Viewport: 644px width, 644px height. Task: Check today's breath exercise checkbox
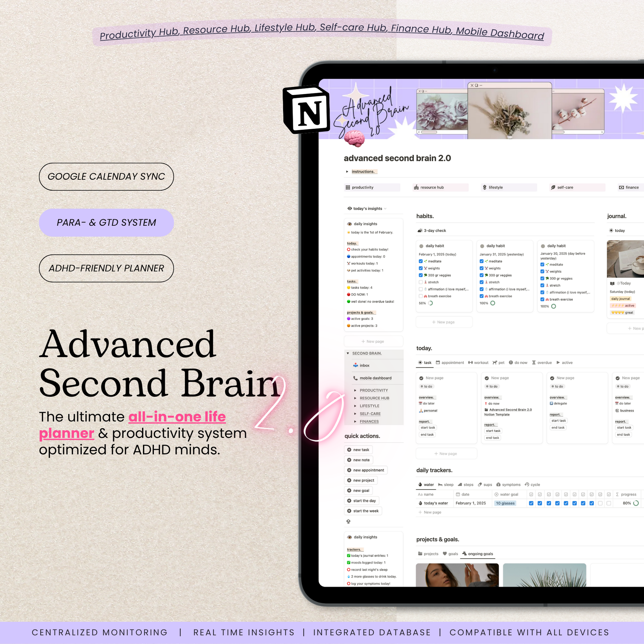pyautogui.click(x=421, y=296)
